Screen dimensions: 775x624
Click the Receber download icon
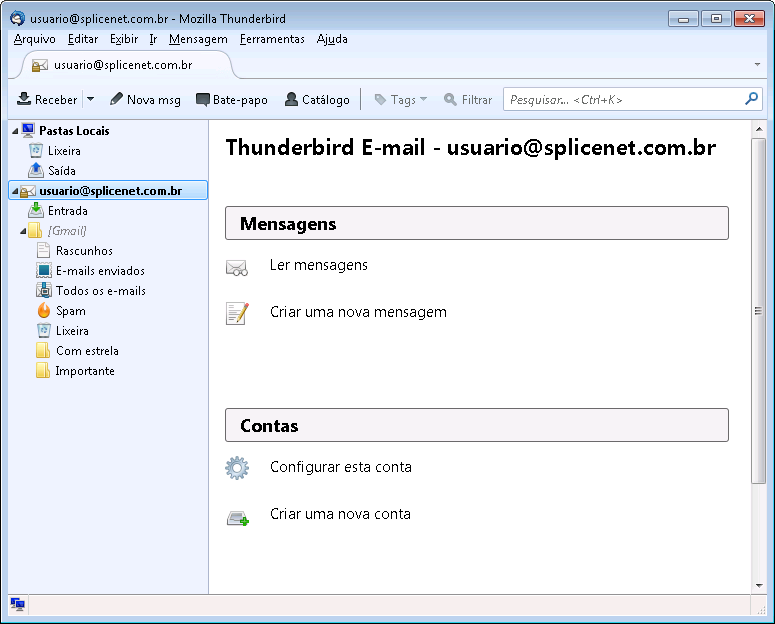click(x=24, y=99)
